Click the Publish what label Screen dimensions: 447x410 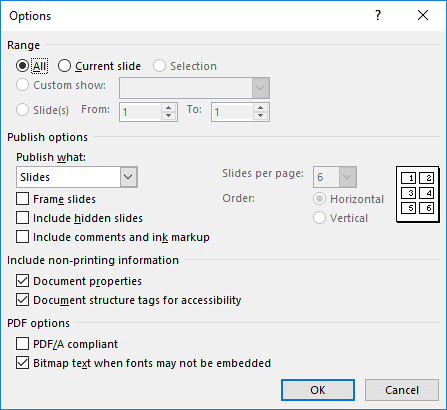(51, 157)
